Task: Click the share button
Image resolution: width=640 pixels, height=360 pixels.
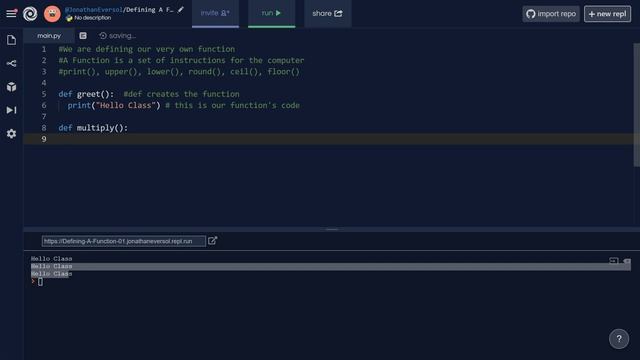Action: pos(327,13)
